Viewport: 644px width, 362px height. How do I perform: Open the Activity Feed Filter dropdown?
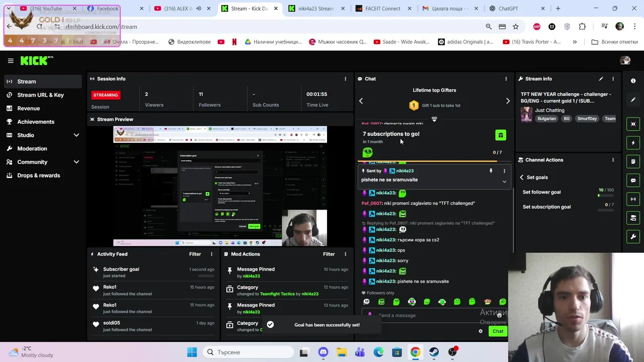[x=195, y=254]
